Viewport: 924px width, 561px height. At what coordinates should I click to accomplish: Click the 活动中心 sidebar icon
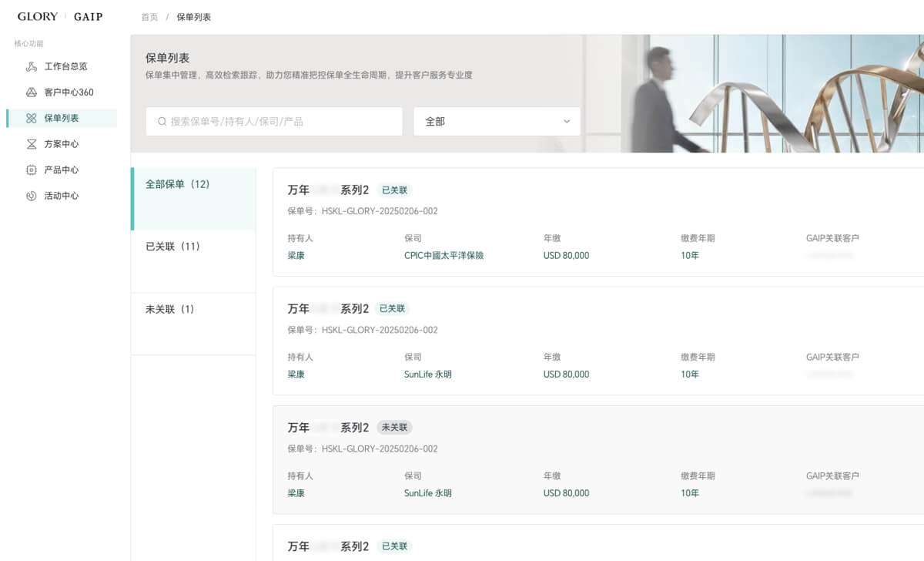[x=32, y=196]
